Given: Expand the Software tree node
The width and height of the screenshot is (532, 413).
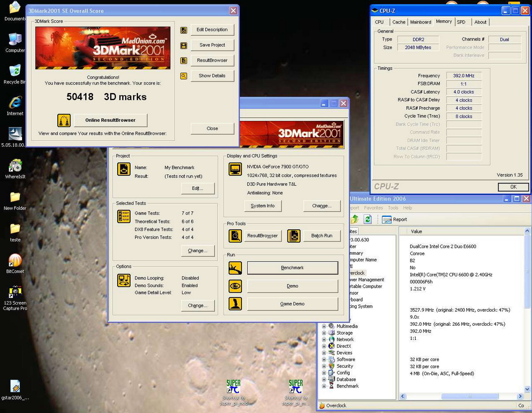Looking at the screenshot, I should pyautogui.click(x=324, y=360).
